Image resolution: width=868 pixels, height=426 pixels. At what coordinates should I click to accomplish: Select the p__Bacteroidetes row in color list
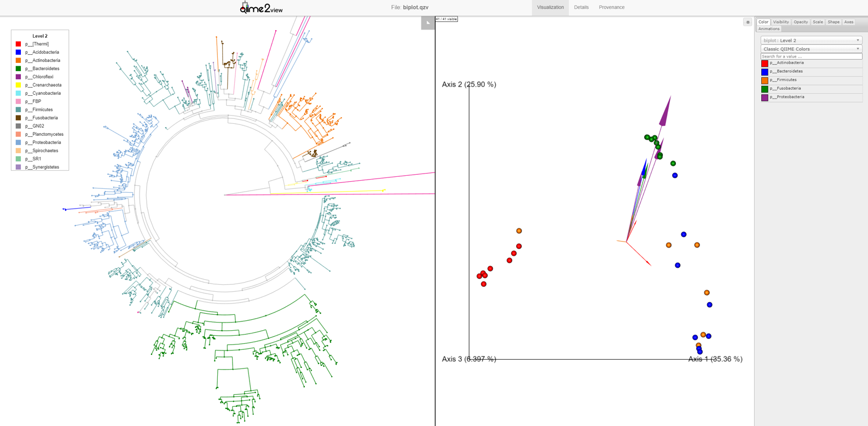811,72
